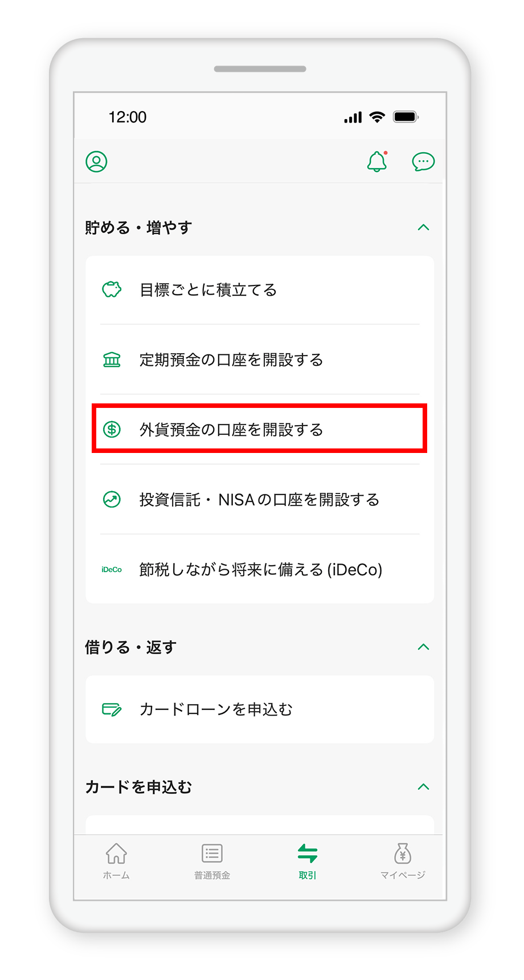Tap the bank building icon for 定期預金

[x=112, y=360]
